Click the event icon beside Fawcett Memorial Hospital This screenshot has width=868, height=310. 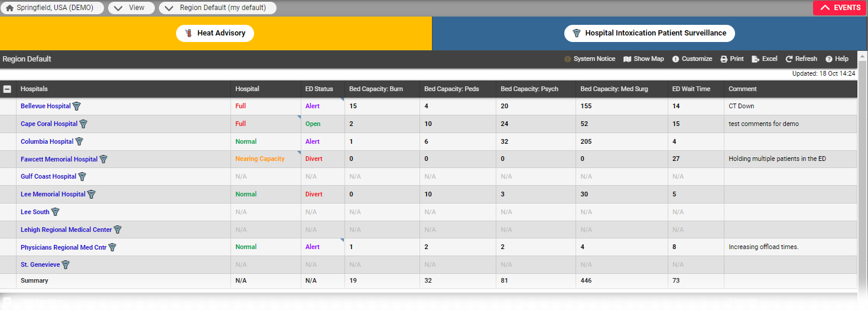click(x=103, y=159)
